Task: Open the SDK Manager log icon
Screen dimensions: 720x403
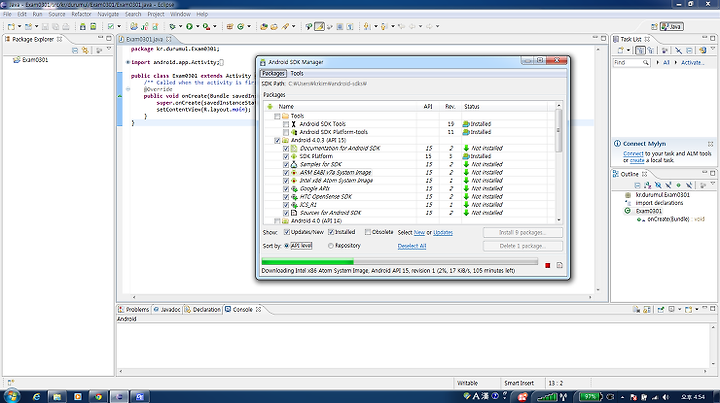Action: [559, 265]
